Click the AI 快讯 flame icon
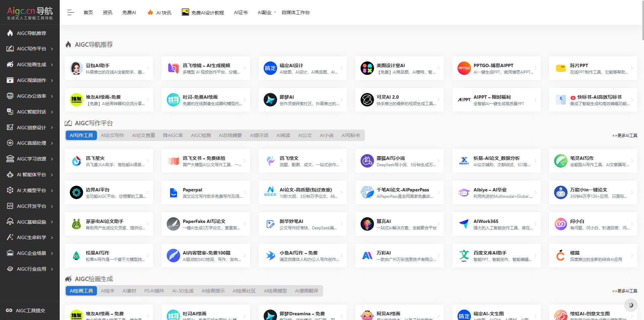This screenshot has width=644, height=320. tap(150, 12)
